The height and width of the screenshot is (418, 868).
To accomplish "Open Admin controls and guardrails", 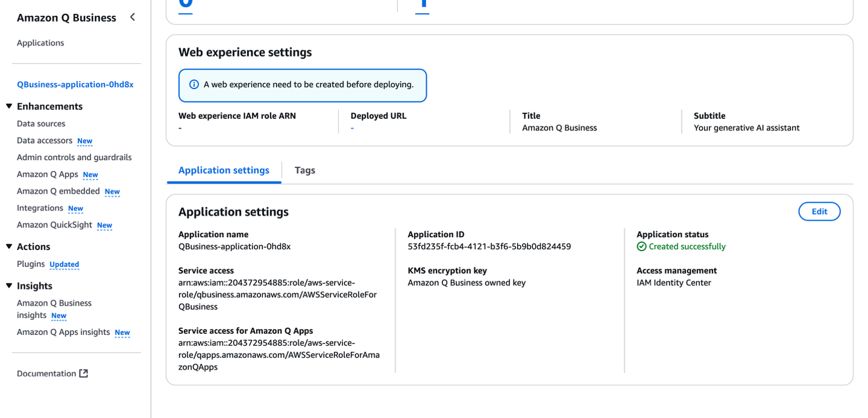I will coord(74,157).
